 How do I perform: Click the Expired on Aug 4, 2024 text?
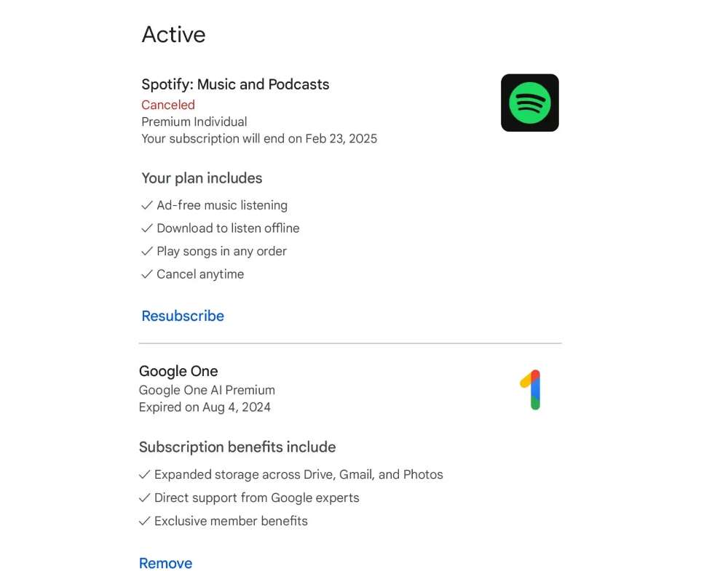[x=205, y=407]
